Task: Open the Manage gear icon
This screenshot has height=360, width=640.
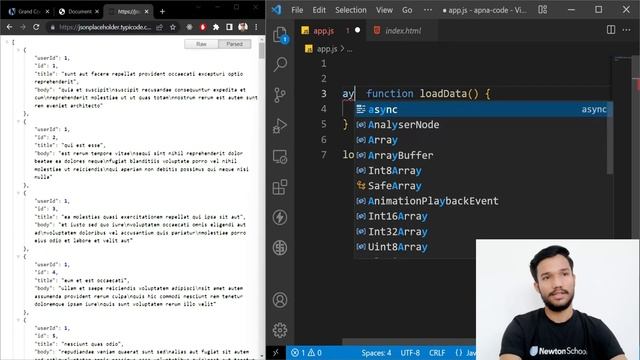Action: [x=280, y=330]
